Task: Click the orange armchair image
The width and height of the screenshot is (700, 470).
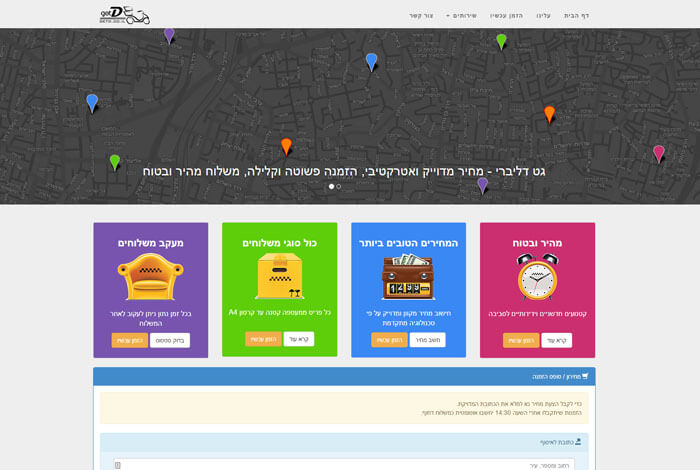Action: pos(150,277)
